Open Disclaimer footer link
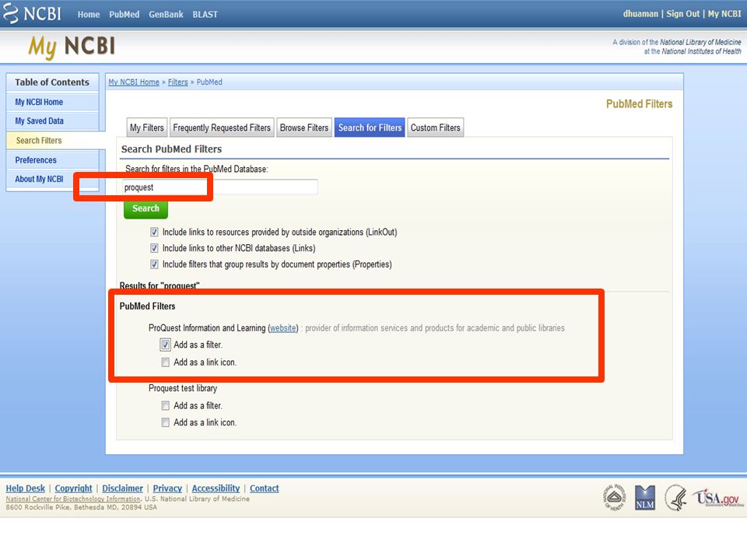This screenshot has height=560, width=747. click(x=122, y=488)
